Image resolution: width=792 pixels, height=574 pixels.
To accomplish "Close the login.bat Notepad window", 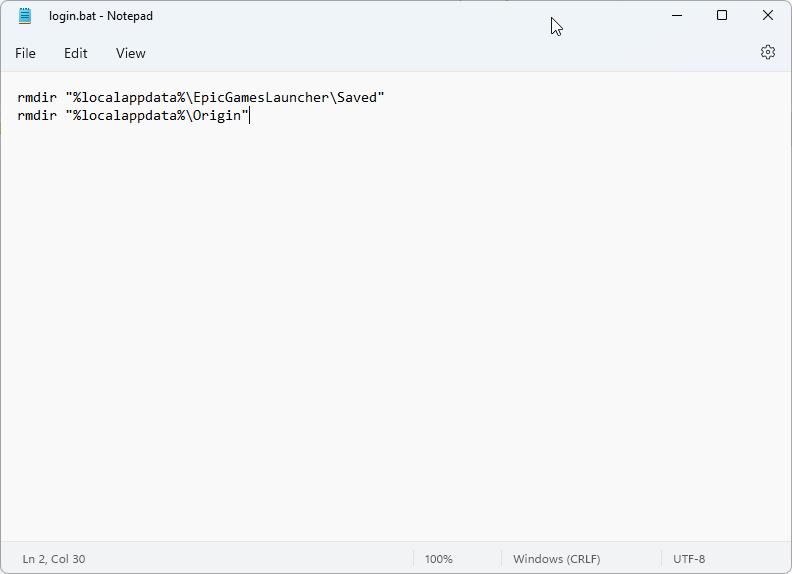I will pyautogui.click(x=768, y=16).
